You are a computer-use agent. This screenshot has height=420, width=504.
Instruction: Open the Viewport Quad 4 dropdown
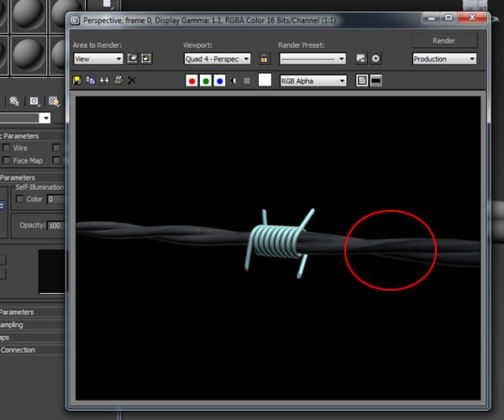218,59
